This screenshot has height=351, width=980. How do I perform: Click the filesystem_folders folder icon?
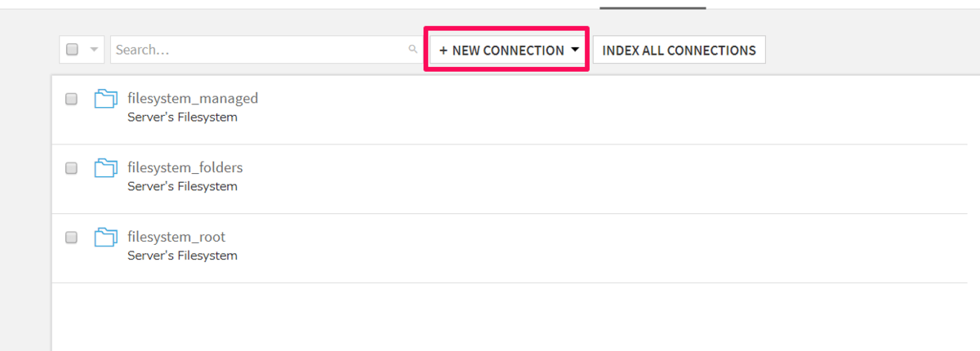tap(105, 168)
